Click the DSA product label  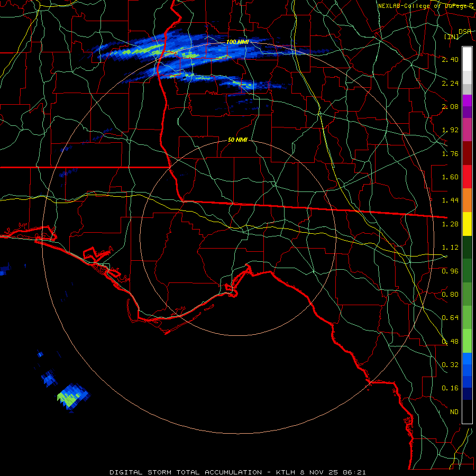click(x=465, y=32)
